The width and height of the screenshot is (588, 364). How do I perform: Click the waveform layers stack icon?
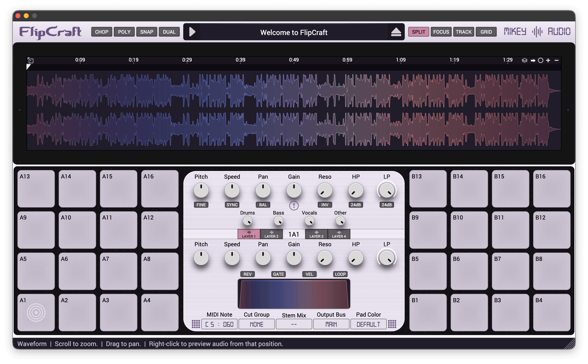click(x=524, y=60)
